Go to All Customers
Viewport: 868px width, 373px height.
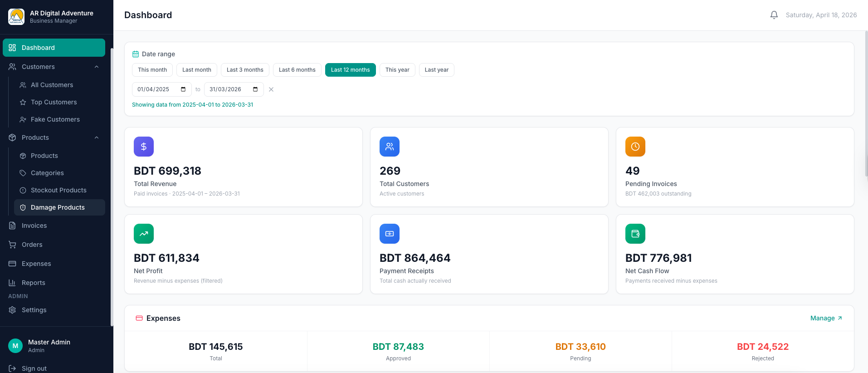coord(59,85)
